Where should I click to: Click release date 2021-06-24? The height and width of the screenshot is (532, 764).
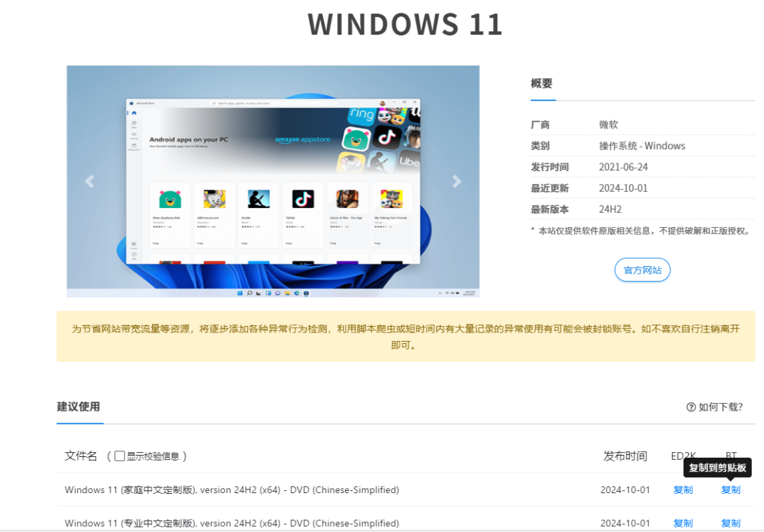pos(623,167)
